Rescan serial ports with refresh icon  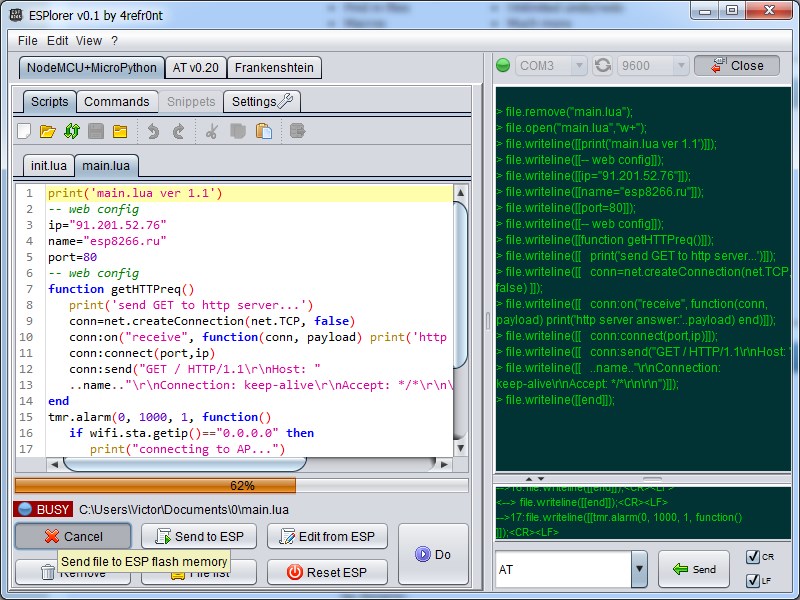(603, 66)
